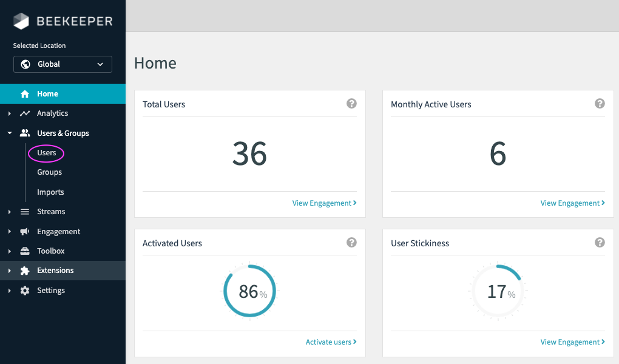The width and height of the screenshot is (619, 364).
Task: Click the Engagement megaphone icon
Action: coord(25,231)
